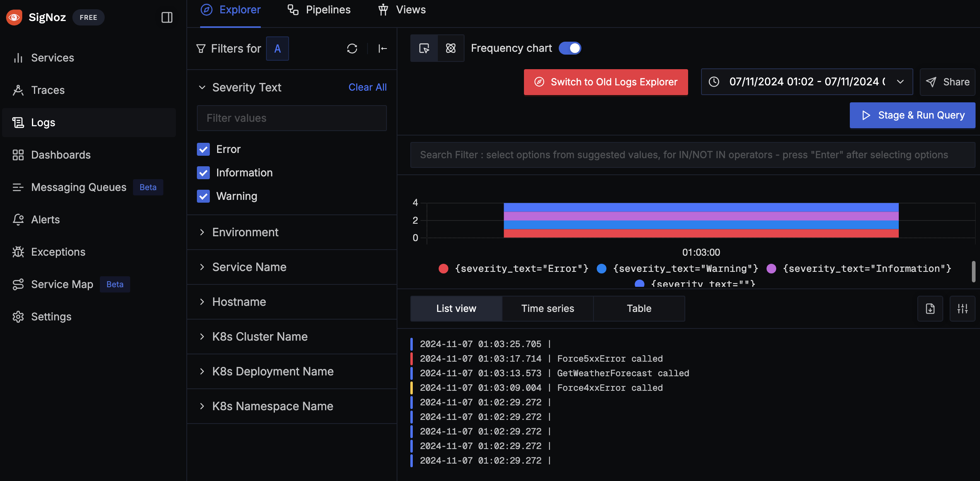Viewport: 980px width, 481px height.
Task: Click the Clear All link
Action: pyautogui.click(x=367, y=87)
